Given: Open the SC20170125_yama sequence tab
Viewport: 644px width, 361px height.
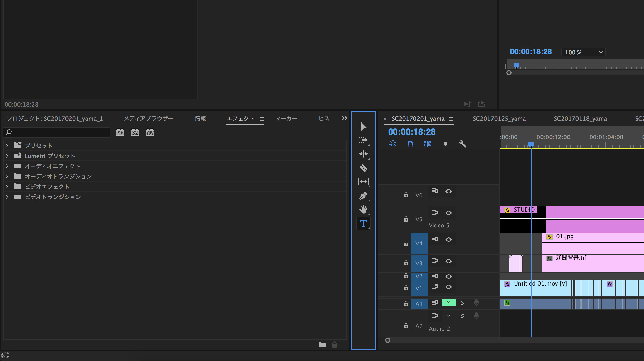Looking at the screenshot, I should 499,119.
